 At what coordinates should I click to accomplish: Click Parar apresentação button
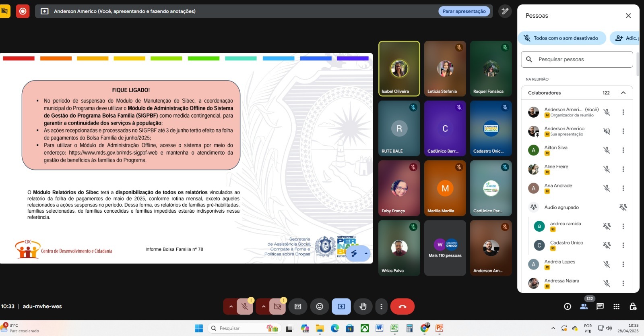tap(464, 11)
